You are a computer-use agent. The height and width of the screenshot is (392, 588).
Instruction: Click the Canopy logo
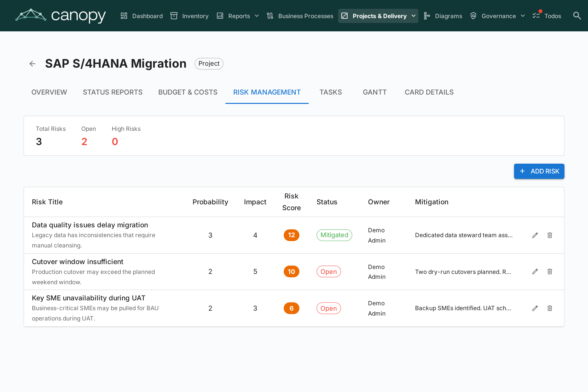[61, 15]
